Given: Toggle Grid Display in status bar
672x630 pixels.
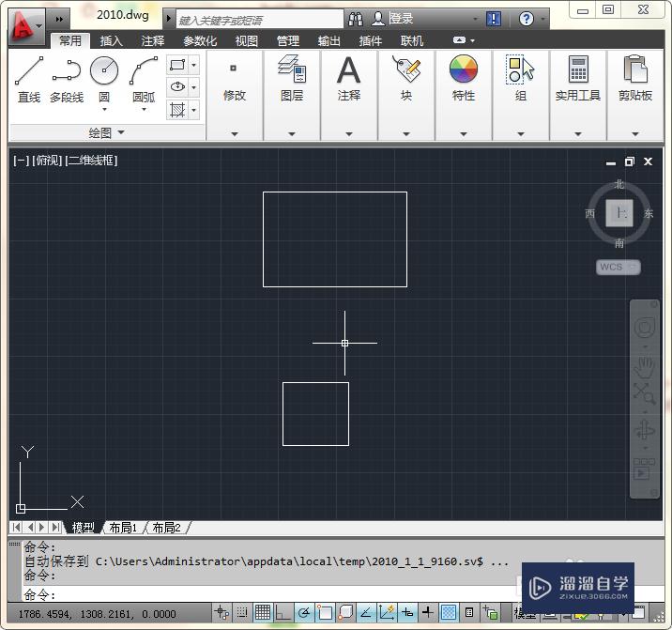Looking at the screenshot, I should point(263,612).
